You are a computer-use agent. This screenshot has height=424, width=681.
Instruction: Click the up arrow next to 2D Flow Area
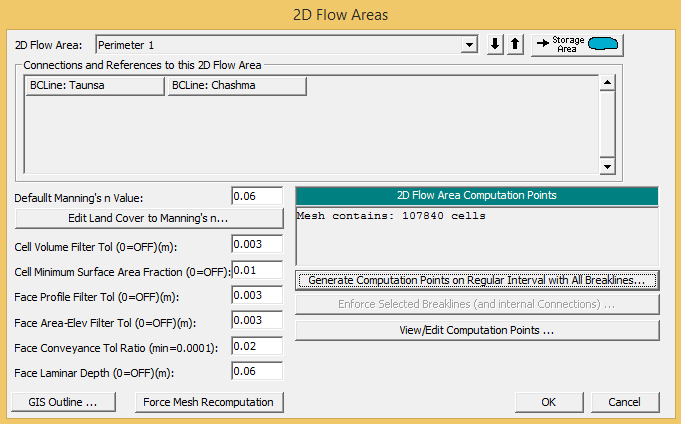pos(515,45)
